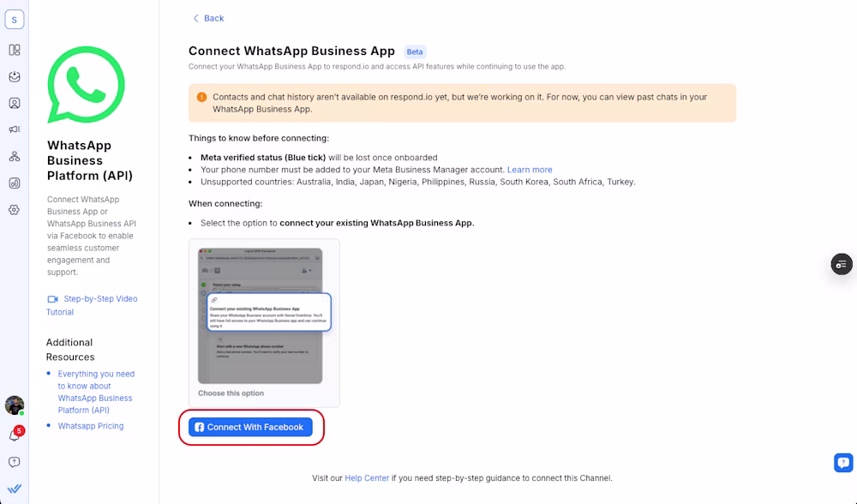Screen dimensions: 857x504
Task: Go back using the Back link
Action: (208, 18)
